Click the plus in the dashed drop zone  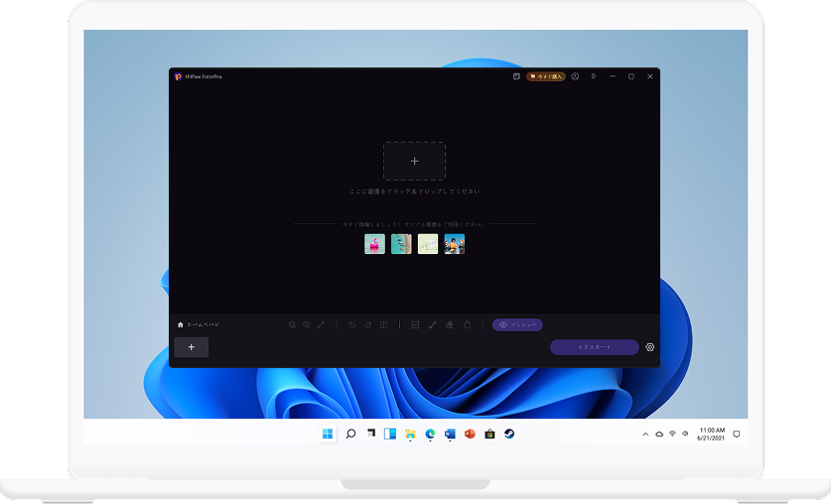click(414, 161)
